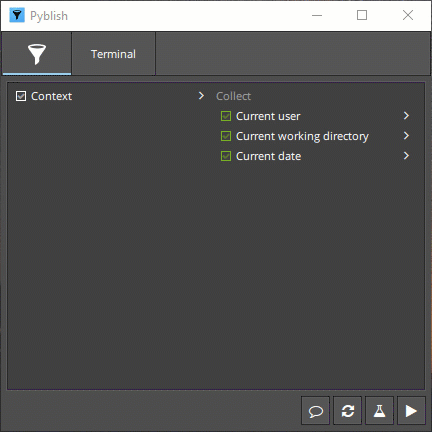Toggle Current working directory checkbox
The height and width of the screenshot is (432, 432).
pos(226,136)
